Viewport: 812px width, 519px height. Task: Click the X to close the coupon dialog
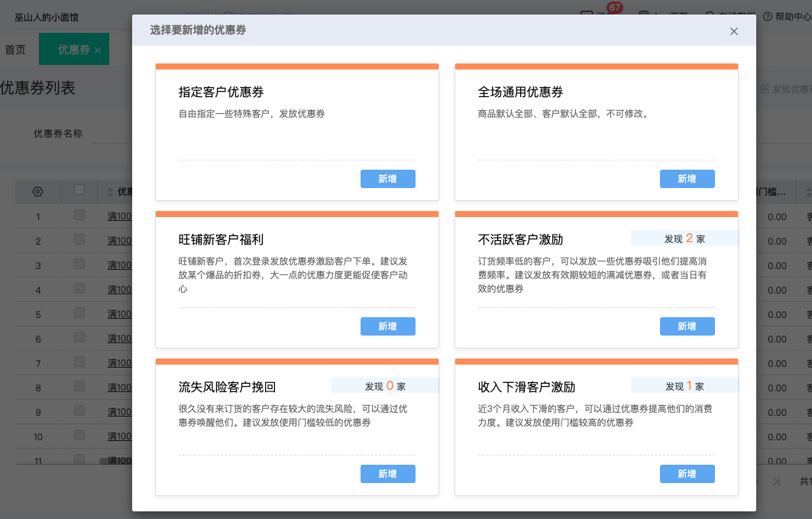point(733,31)
